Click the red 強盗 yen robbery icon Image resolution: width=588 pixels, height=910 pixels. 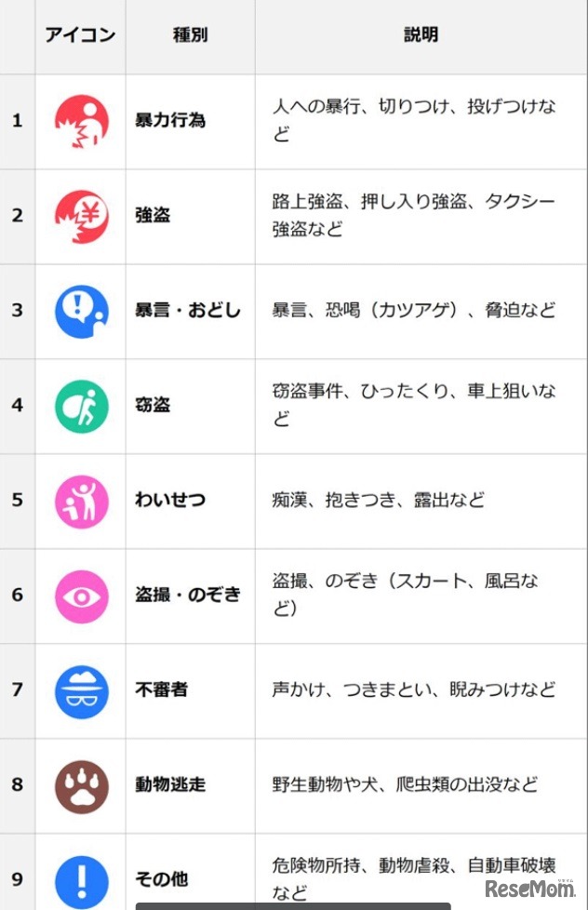click(81, 216)
